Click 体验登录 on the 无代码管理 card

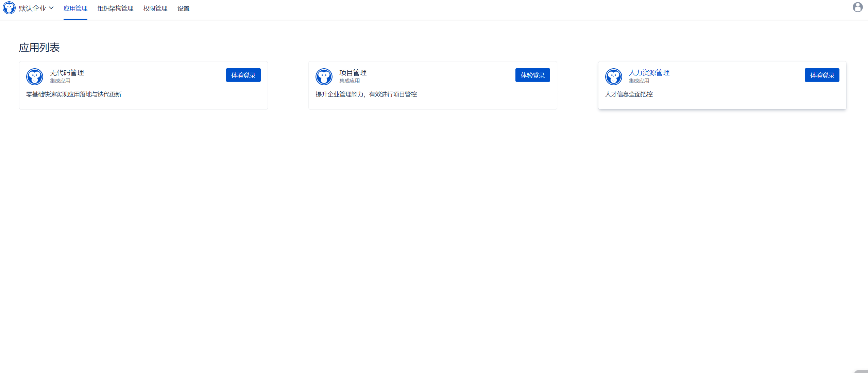pyautogui.click(x=243, y=75)
